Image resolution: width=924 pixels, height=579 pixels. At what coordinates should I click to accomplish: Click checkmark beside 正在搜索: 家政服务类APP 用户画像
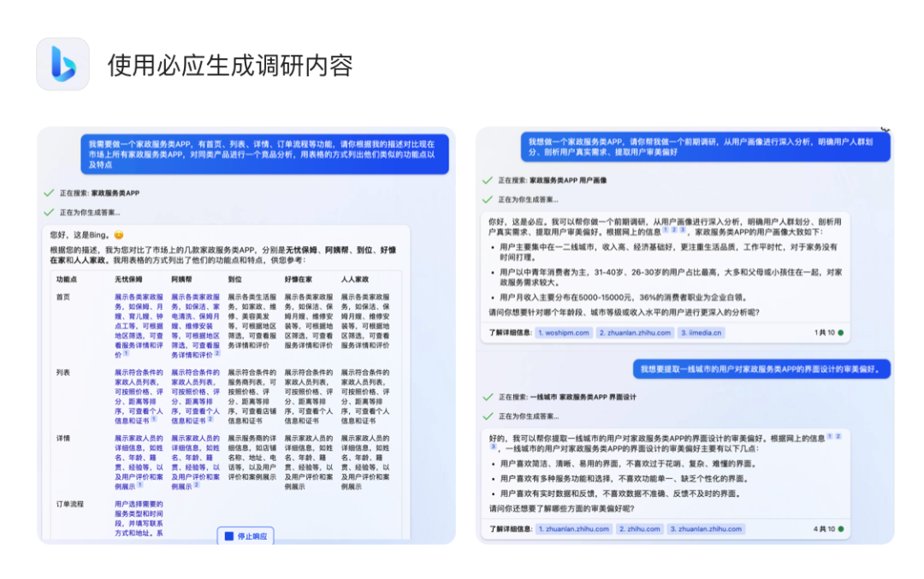click(x=487, y=181)
